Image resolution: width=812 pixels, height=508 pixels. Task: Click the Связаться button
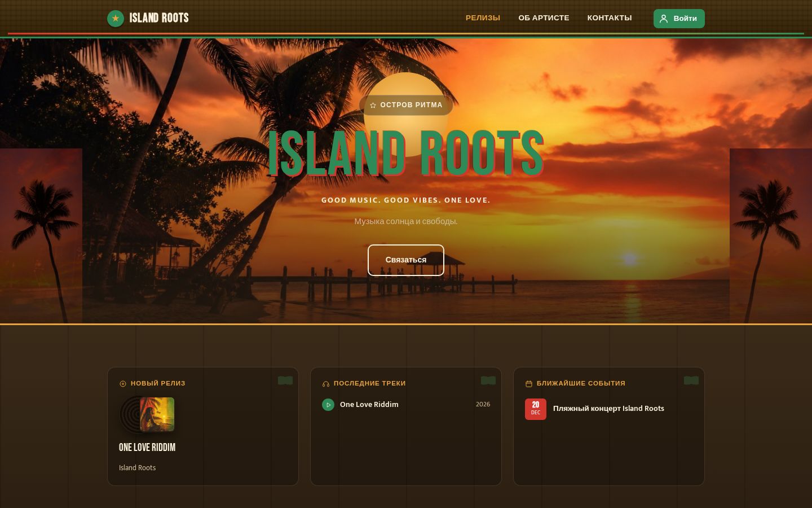tap(406, 260)
